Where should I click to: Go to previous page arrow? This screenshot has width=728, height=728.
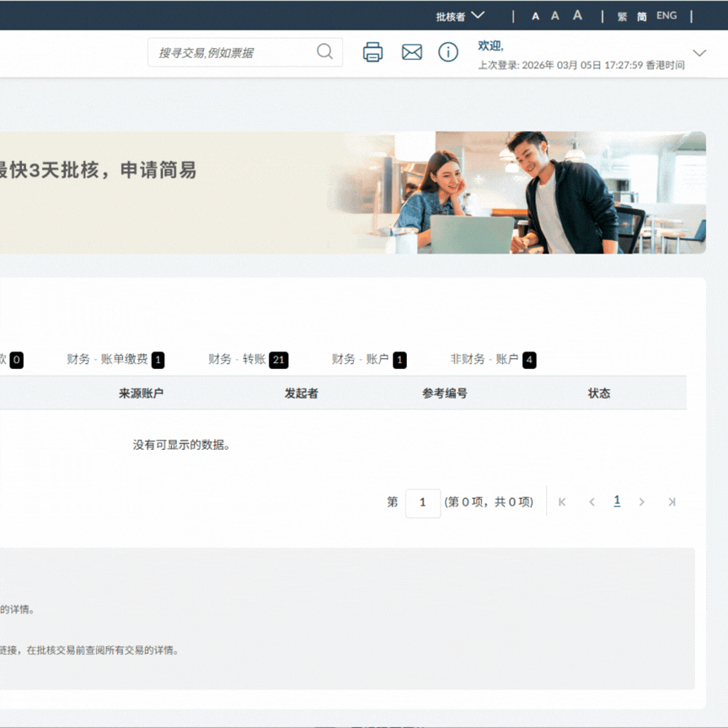pyautogui.click(x=591, y=502)
